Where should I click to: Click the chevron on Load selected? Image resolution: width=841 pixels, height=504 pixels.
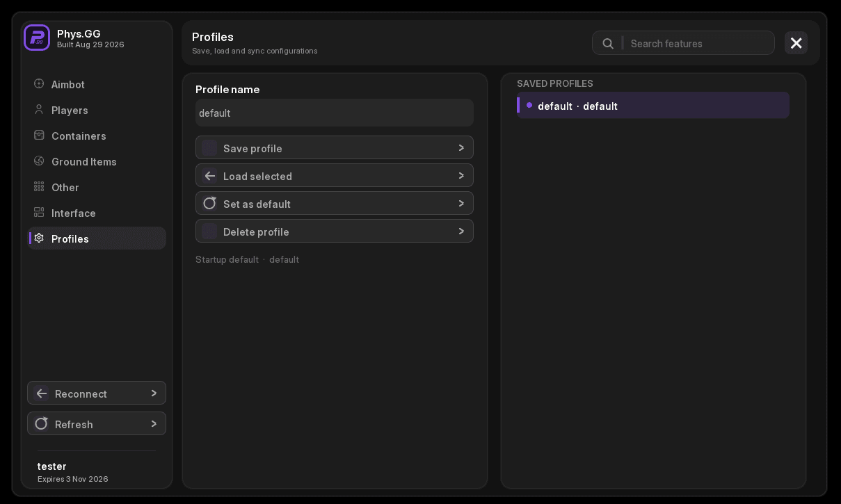point(461,176)
